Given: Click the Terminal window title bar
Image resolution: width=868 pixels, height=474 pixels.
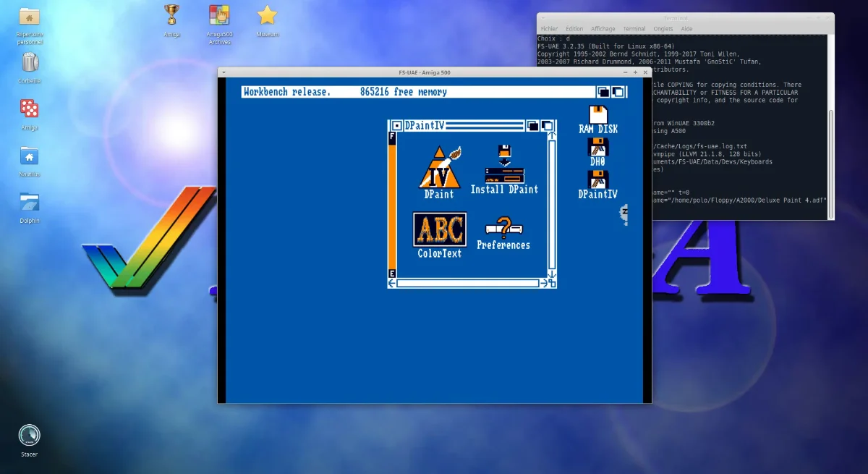Looking at the screenshot, I should pos(686,18).
